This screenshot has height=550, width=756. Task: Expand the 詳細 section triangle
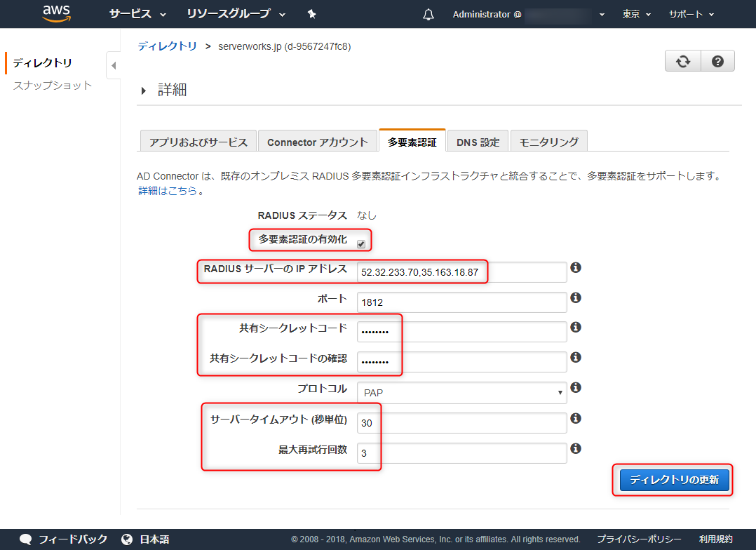click(144, 90)
